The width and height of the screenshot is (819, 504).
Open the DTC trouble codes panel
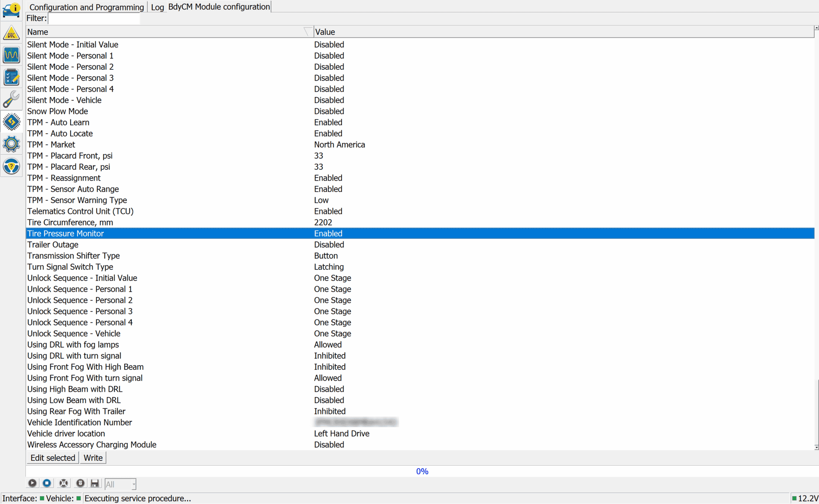11,33
